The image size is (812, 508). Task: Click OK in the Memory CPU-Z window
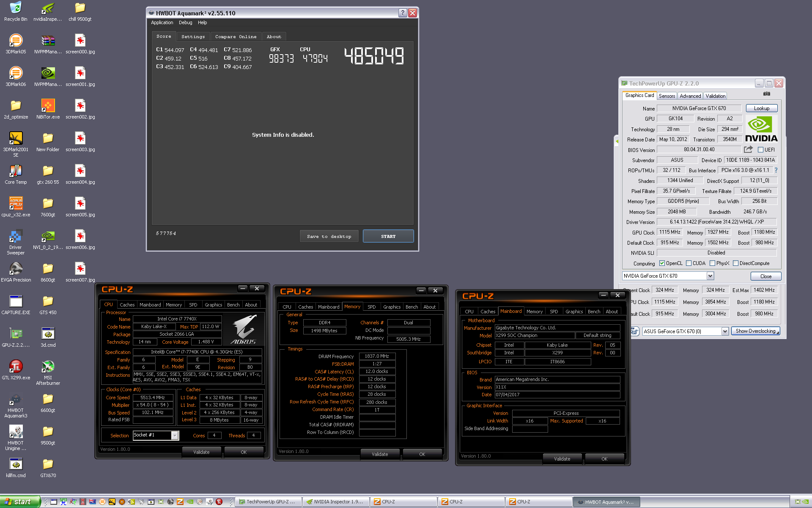pyautogui.click(x=422, y=454)
